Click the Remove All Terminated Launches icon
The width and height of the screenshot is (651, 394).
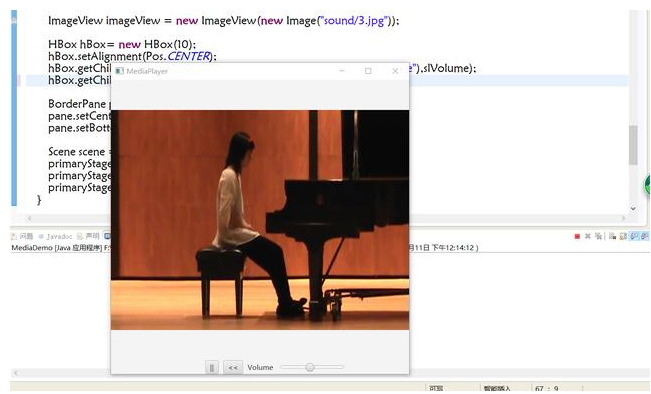coord(598,236)
